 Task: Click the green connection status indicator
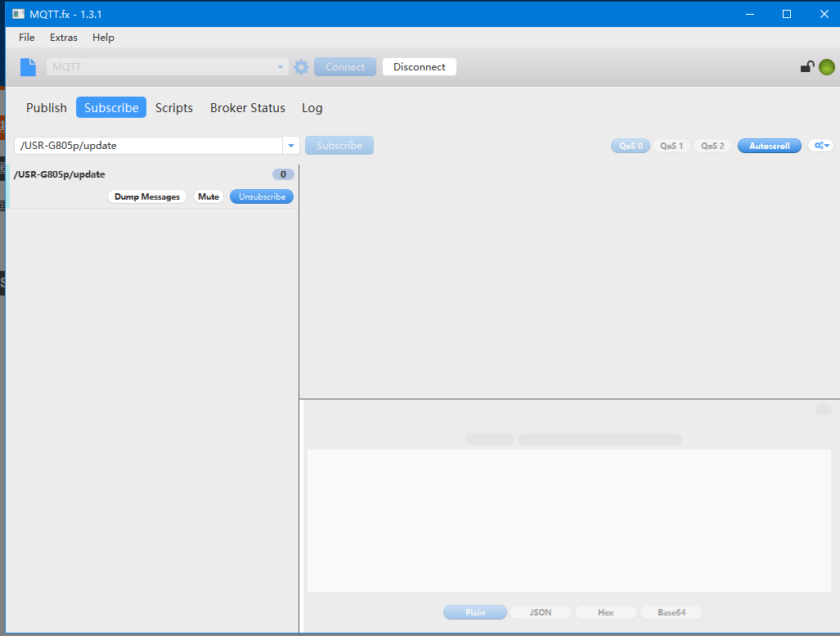[826, 67]
